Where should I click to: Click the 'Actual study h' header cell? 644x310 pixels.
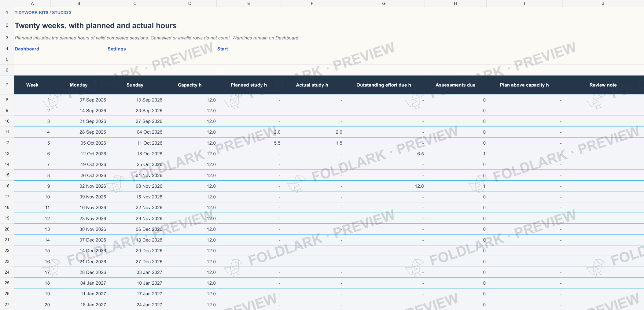pos(312,85)
